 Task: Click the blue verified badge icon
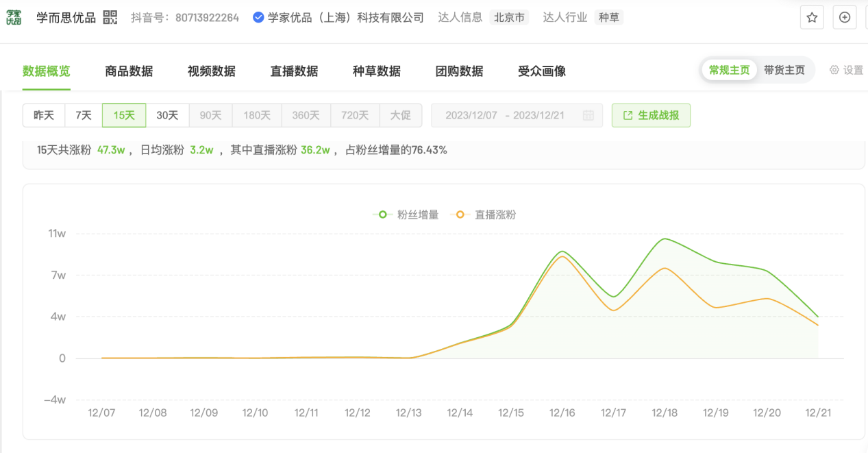[x=258, y=18]
